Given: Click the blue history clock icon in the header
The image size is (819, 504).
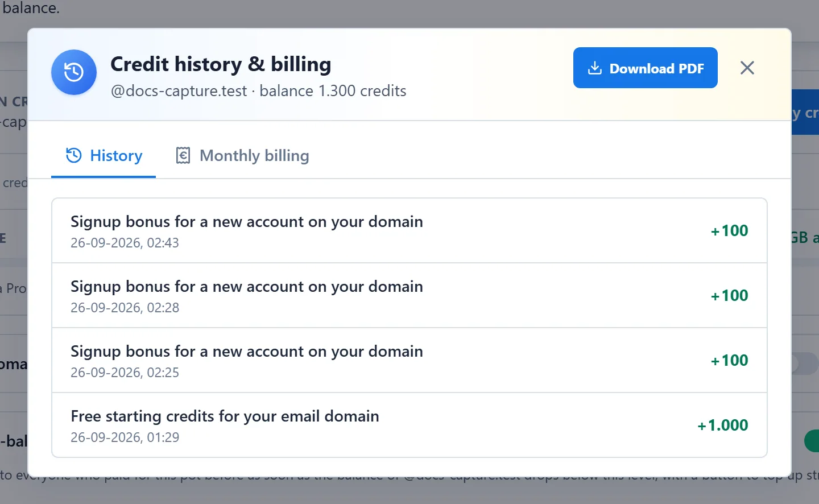Looking at the screenshot, I should coord(74,72).
